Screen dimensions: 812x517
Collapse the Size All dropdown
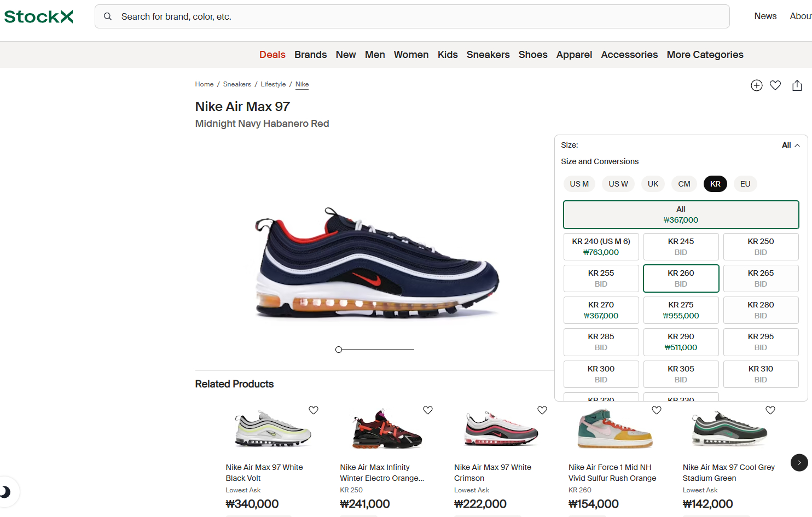pos(791,145)
